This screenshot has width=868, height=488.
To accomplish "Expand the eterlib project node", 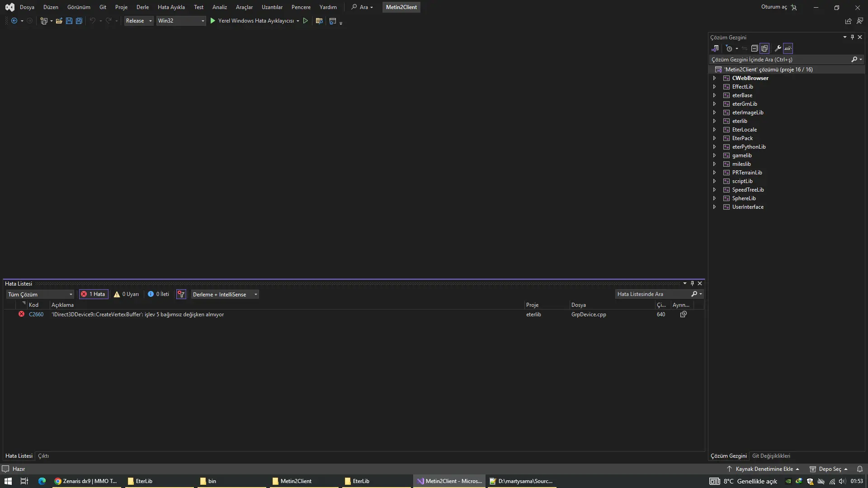I will point(714,121).
